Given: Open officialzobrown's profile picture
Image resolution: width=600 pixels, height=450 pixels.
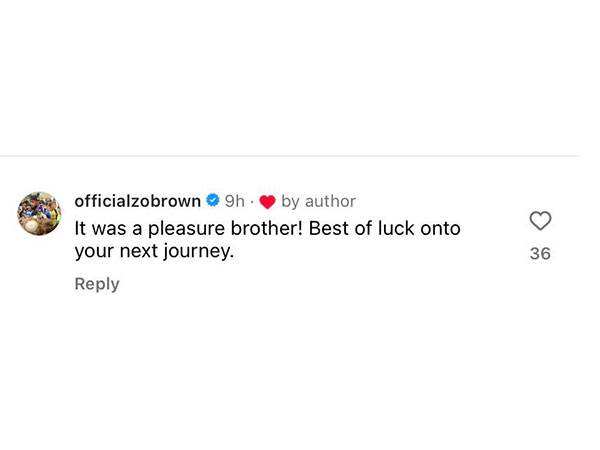Looking at the screenshot, I should pyautogui.click(x=40, y=213).
